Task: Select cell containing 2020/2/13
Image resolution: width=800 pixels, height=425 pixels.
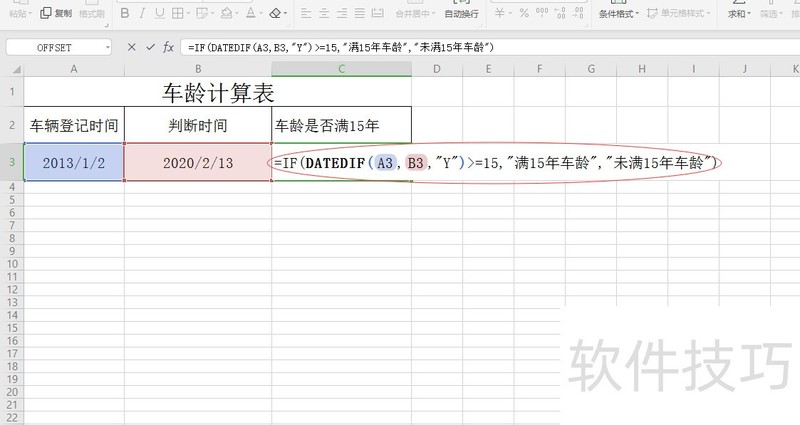Action: 198,162
